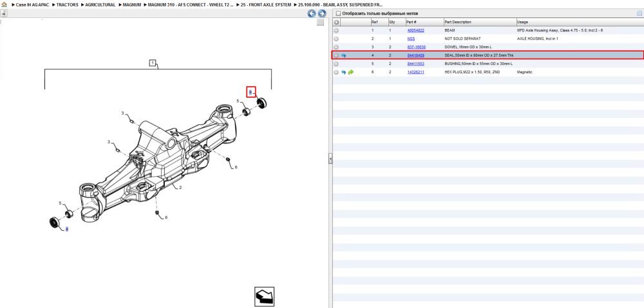Click the circle add icon for NSS row
Image resolution: width=644 pixels, height=308 pixels.
pyautogui.click(x=336, y=39)
